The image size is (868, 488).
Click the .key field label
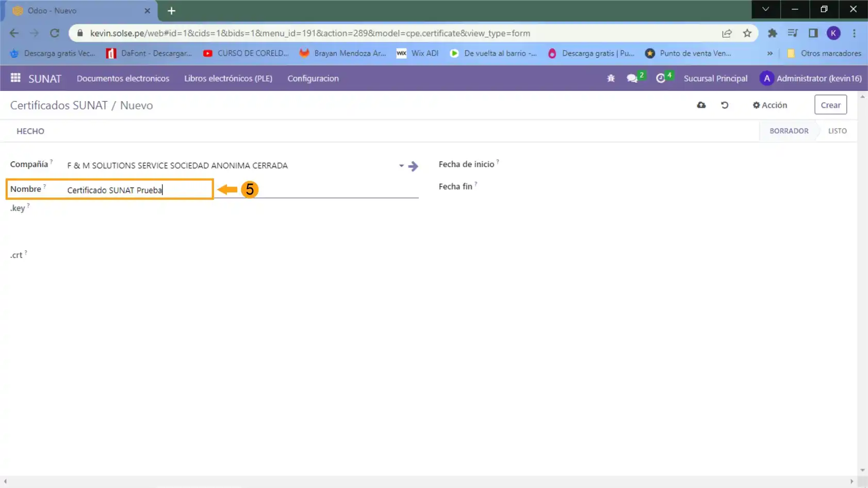18,208
